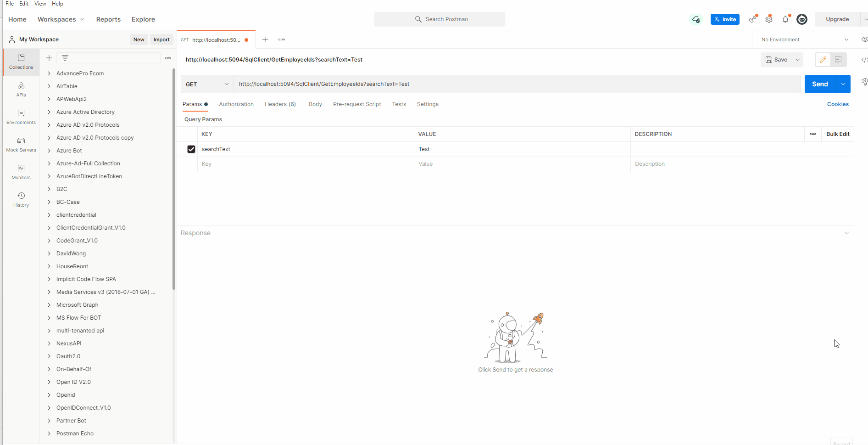This screenshot has width=868, height=445.
Task: Click the Search Postman field
Action: (x=440, y=19)
